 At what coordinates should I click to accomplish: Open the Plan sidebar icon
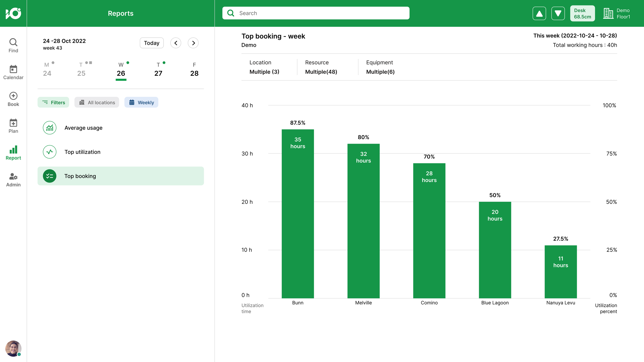point(13,126)
